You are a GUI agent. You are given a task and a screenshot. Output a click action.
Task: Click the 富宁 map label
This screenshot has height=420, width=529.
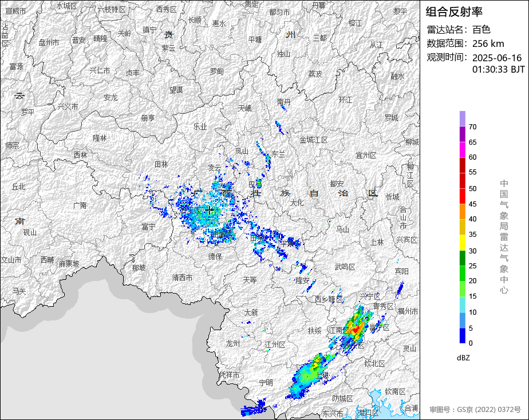click(148, 227)
